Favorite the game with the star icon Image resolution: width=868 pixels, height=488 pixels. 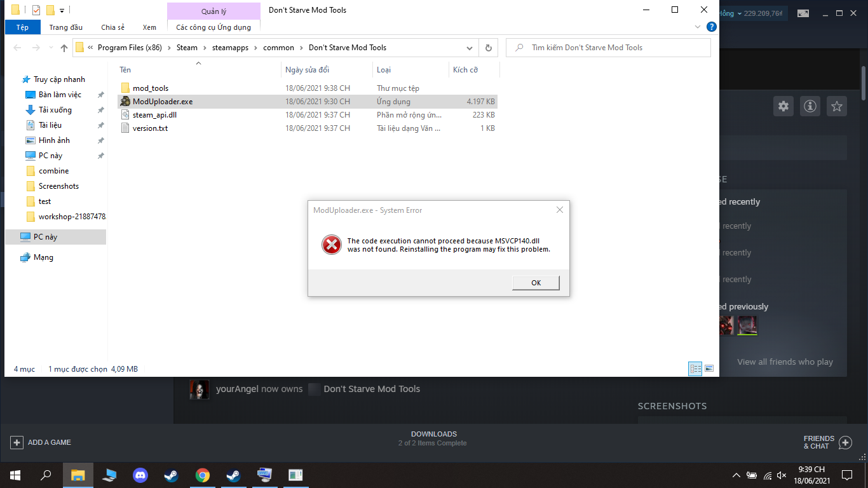pyautogui.click(x=837, y=106)
